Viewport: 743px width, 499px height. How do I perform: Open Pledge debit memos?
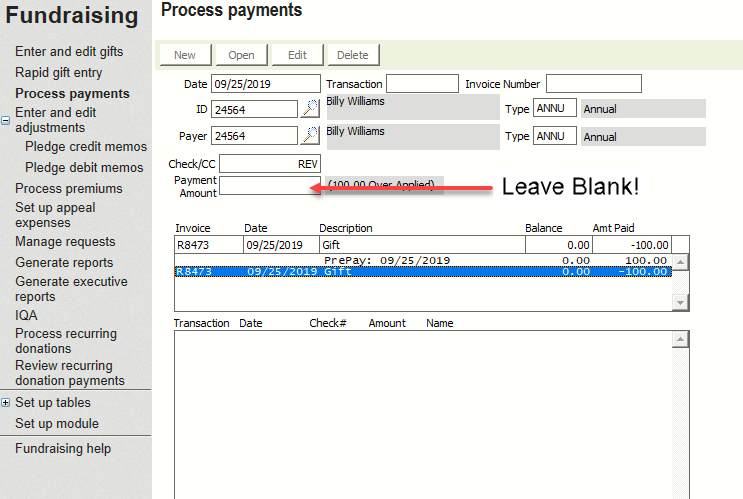84,168
